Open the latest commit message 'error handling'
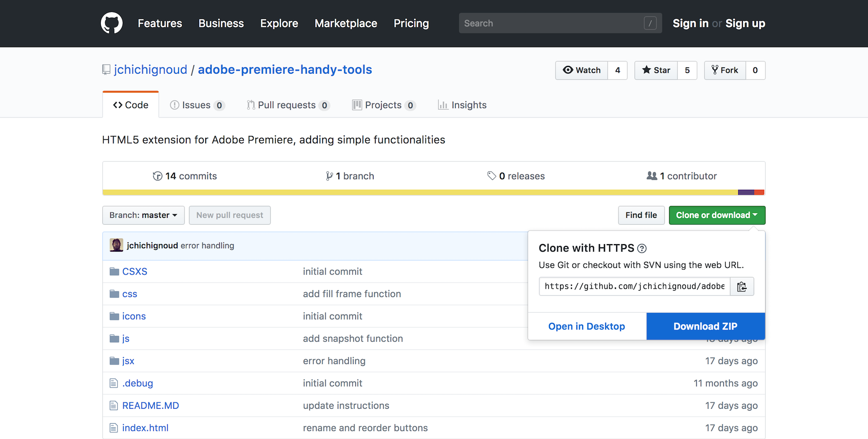 tap(208, 245)
